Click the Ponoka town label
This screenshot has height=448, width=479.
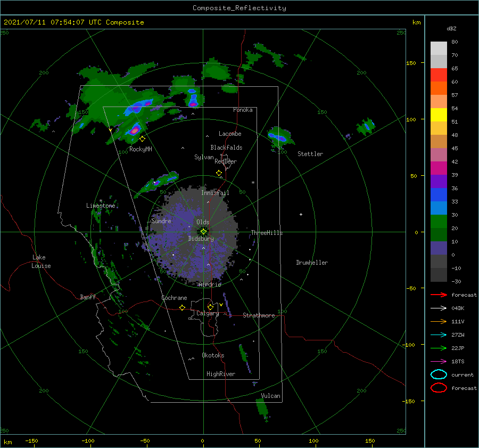click(x=243, y=110)
